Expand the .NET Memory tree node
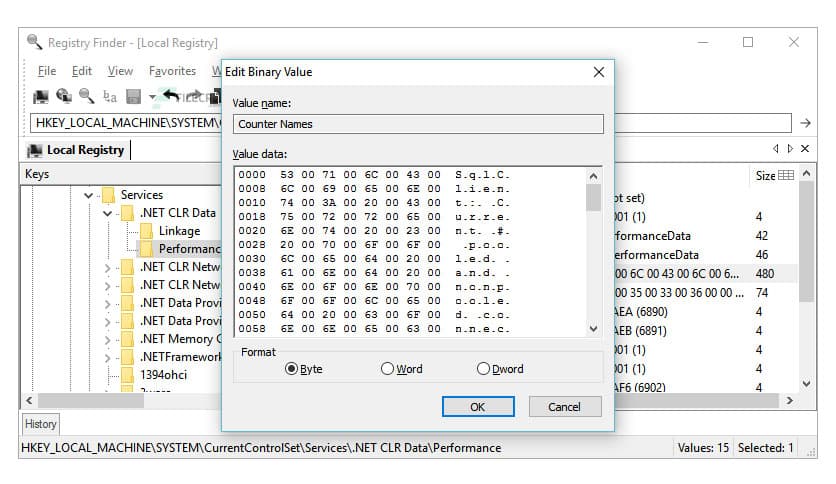Viewport: 836px width, 484px height. pos(108,340)
